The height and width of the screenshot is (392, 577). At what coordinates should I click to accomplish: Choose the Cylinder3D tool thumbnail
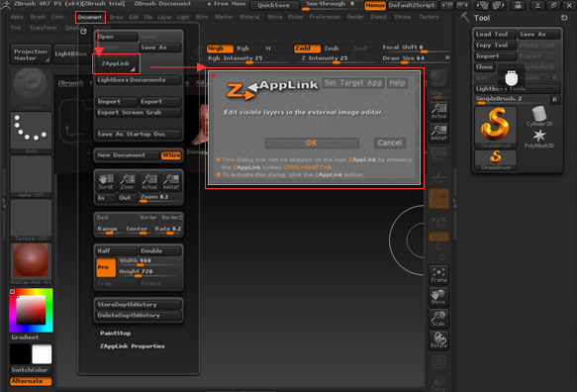pyautogui.click(x=539, y=116)
